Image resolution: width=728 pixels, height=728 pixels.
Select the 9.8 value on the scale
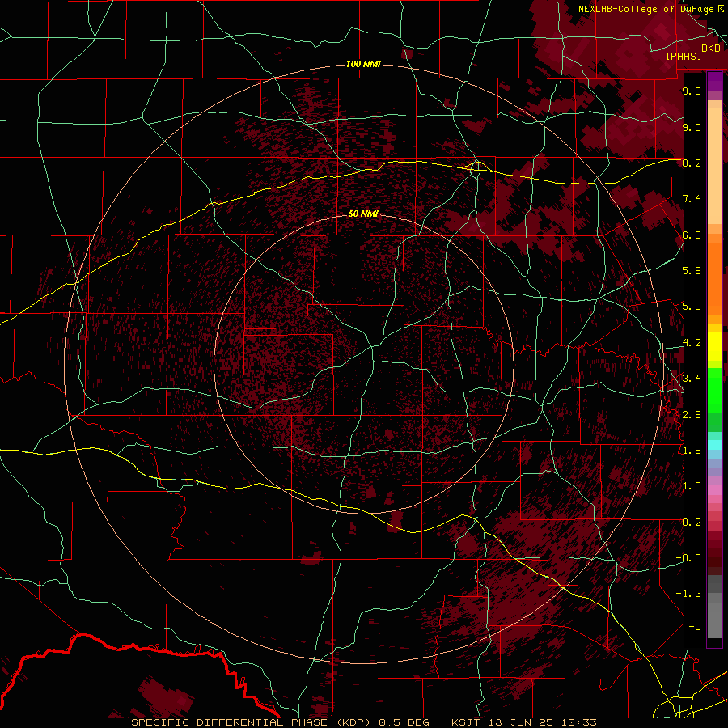point(692,91)
